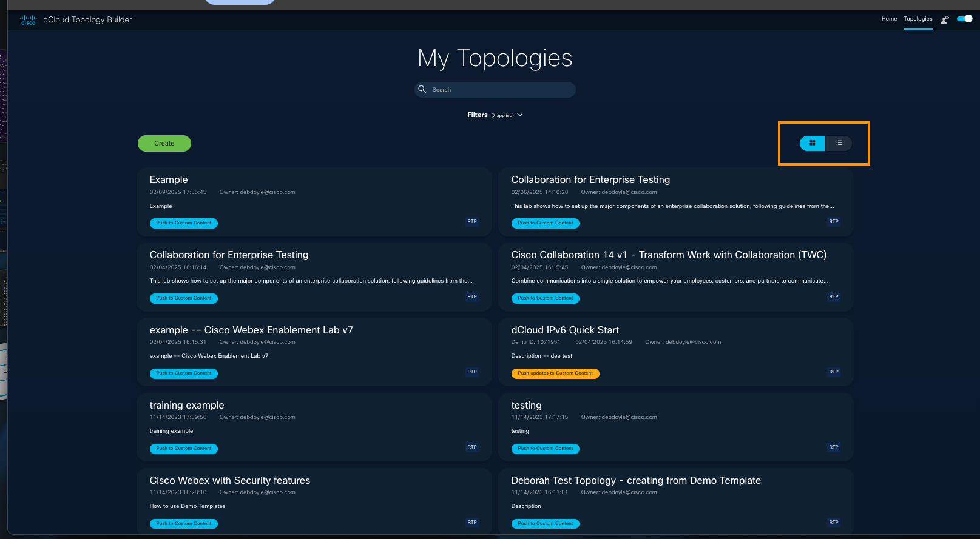
Task: Open Cisco Webex with Security features title
Action: 230,481
